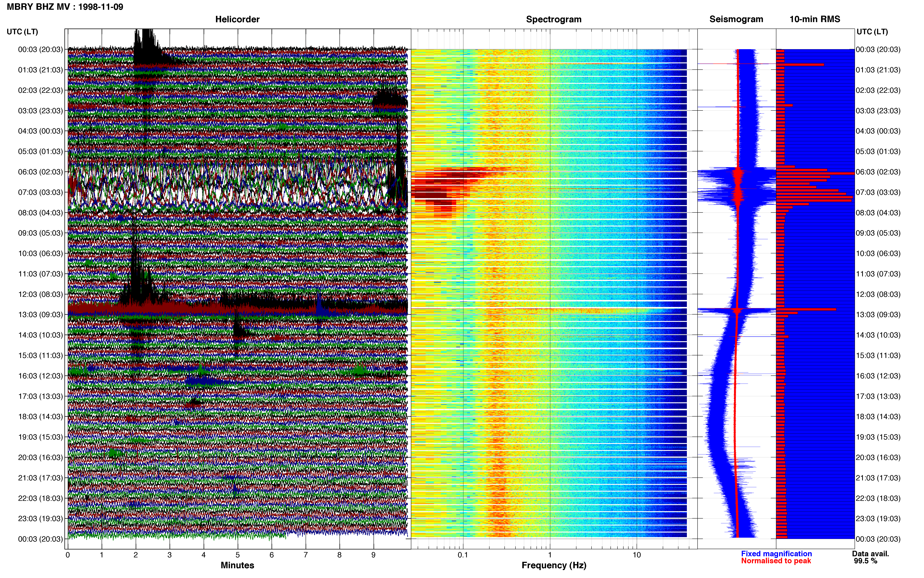924x578 pixels.
Task: Click the helicorder minute tick '2'
Action: tap(136, 555)
